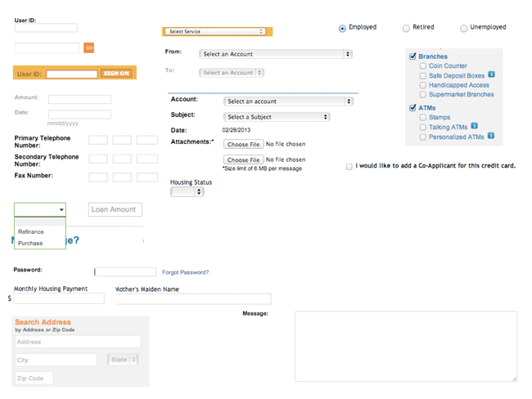The width and height of the screenshot is (532, 399).
Task: Open info icon for Personalized ATMs
Action: (491, 136)
